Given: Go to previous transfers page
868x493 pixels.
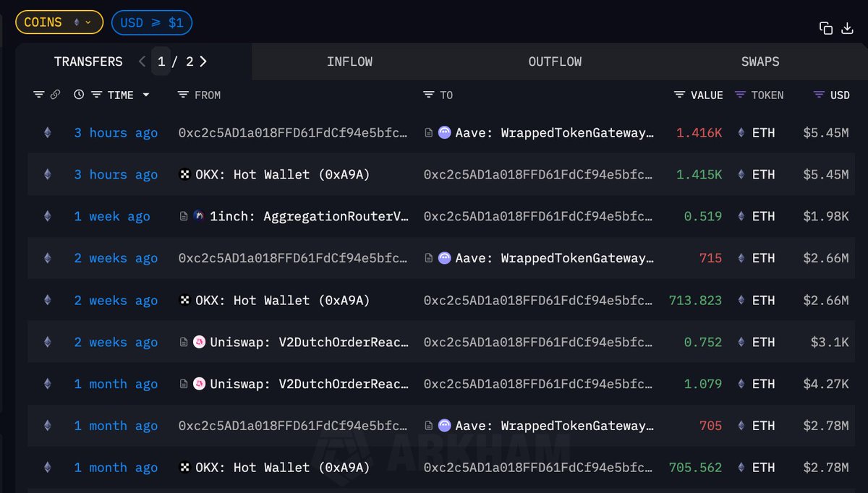Looking at the screenshot, I should point(142,61).
